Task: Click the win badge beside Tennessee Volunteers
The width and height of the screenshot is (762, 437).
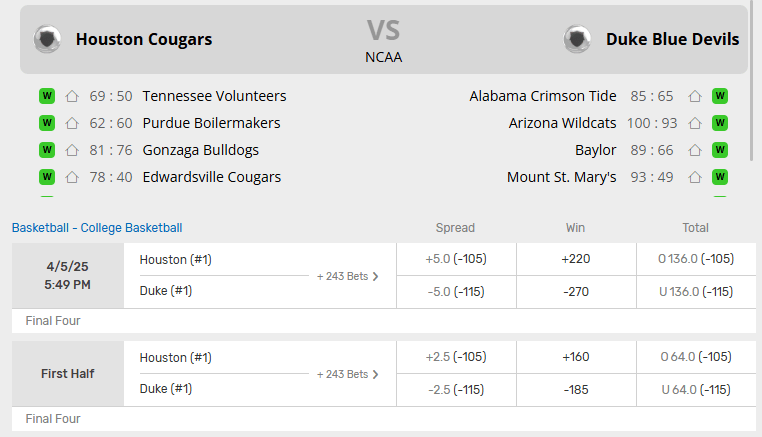Action: [46, 97]
